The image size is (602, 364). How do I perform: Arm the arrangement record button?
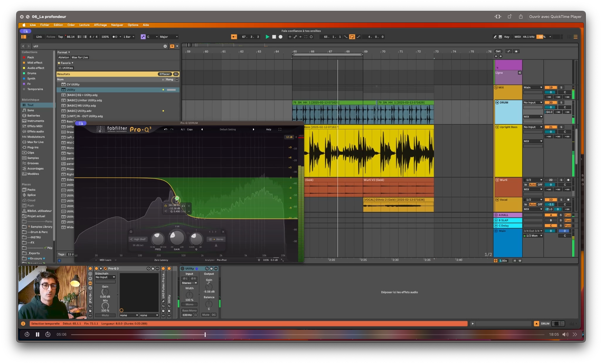click(x=281, y=37)
